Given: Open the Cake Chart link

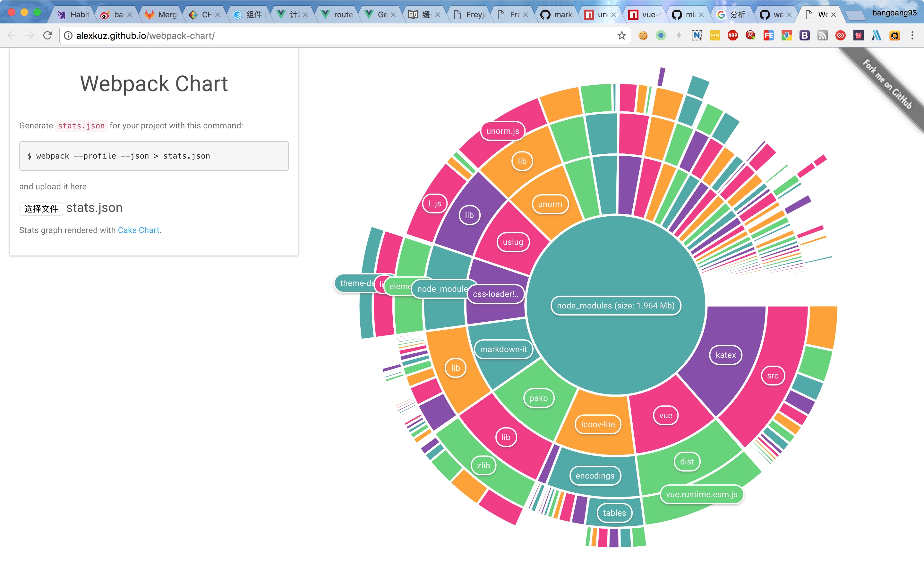Looking at the screenshot, I should click(x=138, y=230).
